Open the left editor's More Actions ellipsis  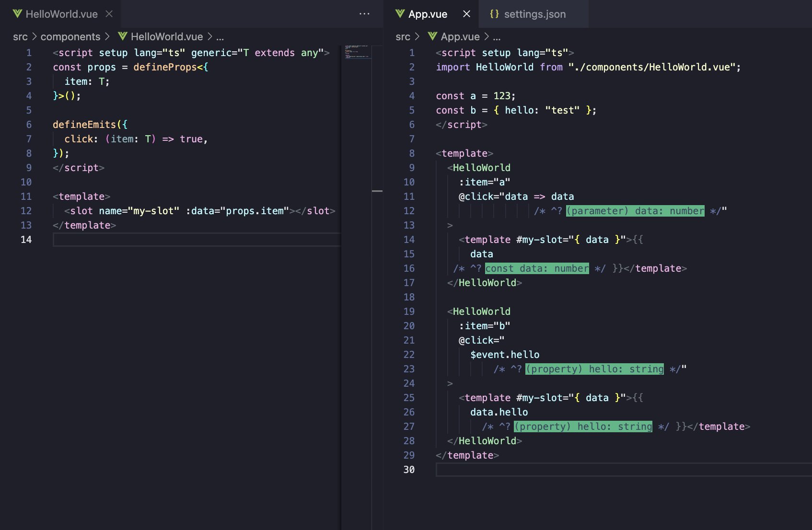coord(364,14)
